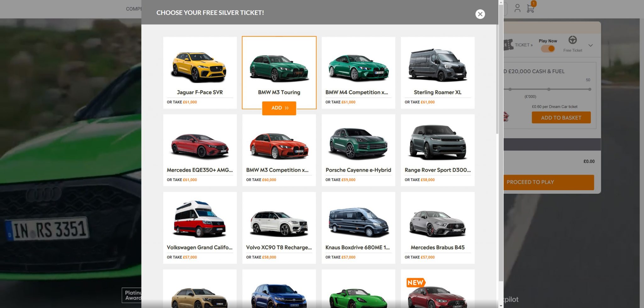Click the modal's vertical scrollbar
This screenshot has width=644, height=308.
coord(497,79)
